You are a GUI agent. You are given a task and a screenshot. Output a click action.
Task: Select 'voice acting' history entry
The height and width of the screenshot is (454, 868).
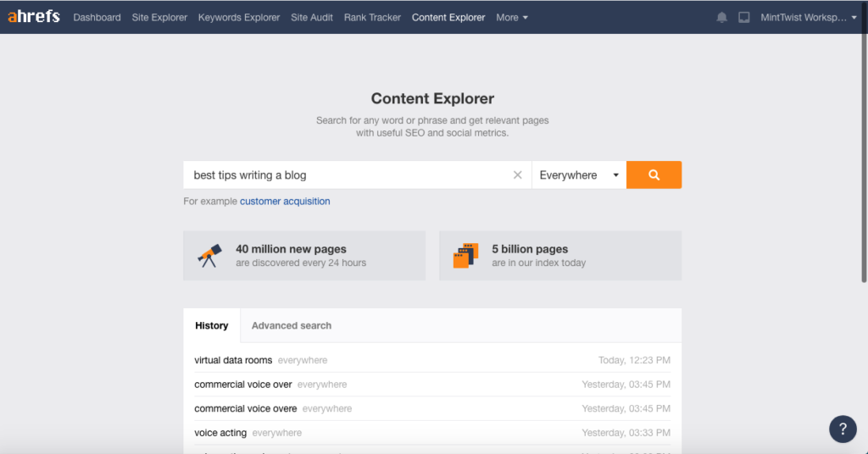(220, 433)
